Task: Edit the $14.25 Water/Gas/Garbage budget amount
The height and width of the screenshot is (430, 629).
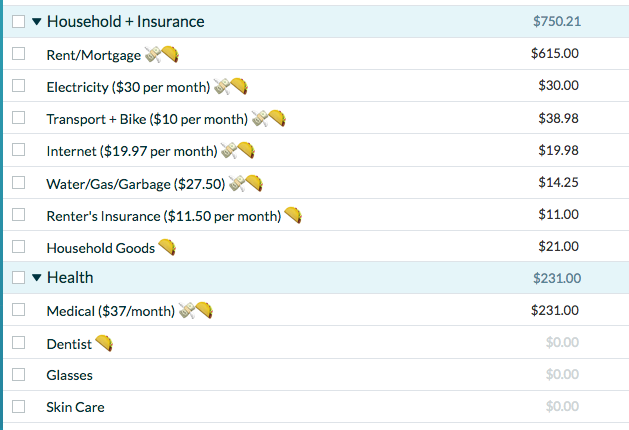Action: click(558, 183)
